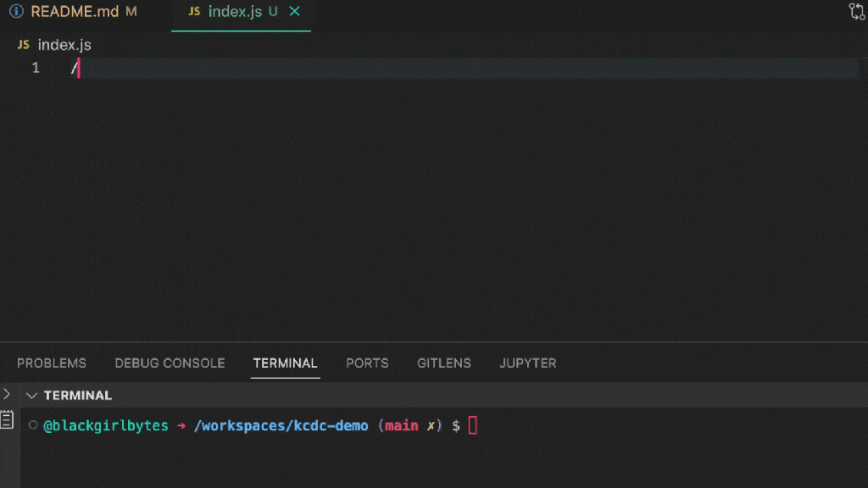
Task: Click the notes icon at terminal left edge
Action: pyautogui.click(x=7, y=419)
